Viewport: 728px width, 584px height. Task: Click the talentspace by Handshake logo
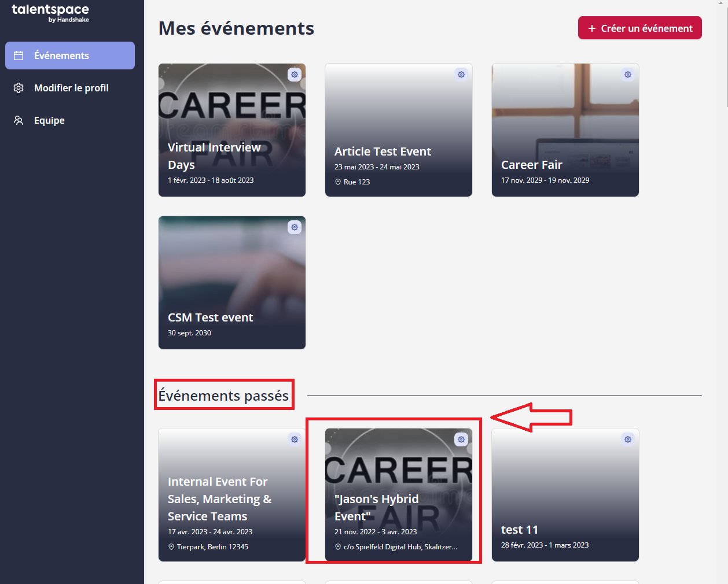click(x=50, y=13)
